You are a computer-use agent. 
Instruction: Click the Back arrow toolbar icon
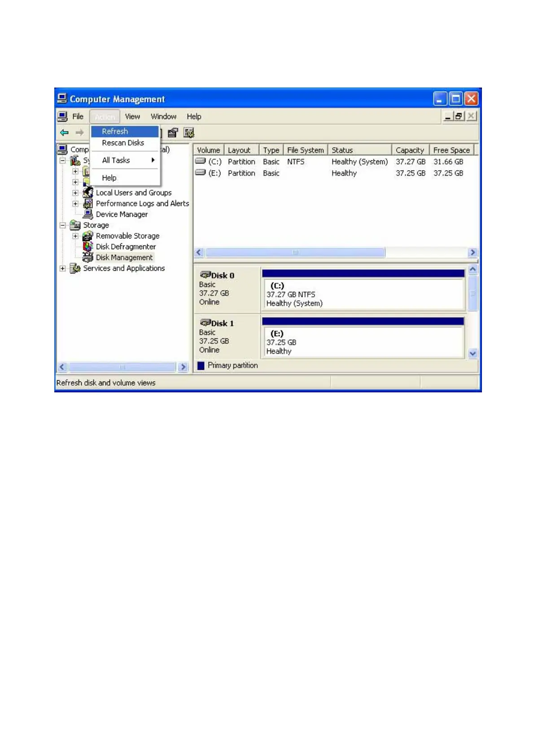tap(65, 132)
